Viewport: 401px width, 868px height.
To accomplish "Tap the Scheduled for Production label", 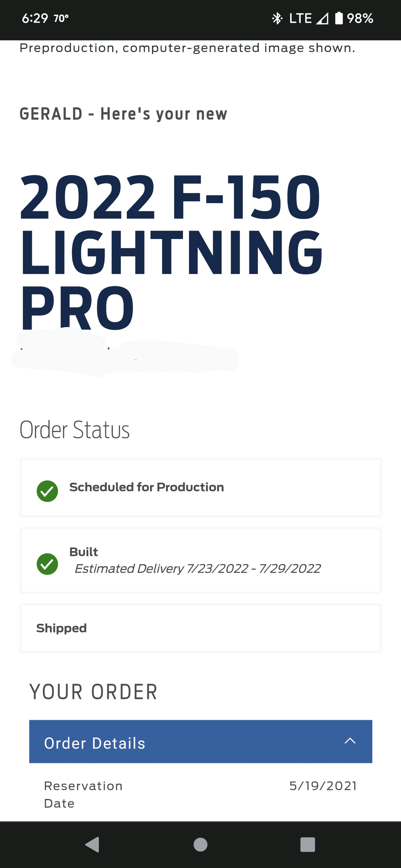I will pos(147,487).
